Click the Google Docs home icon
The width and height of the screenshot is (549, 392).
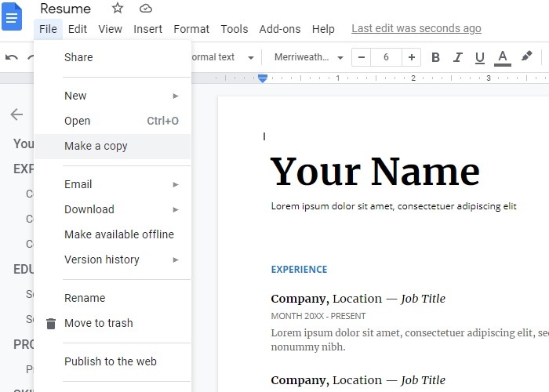[12, 16]
